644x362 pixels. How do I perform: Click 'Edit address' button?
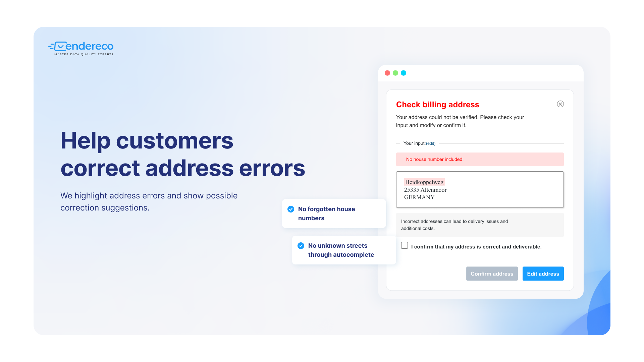543,274
